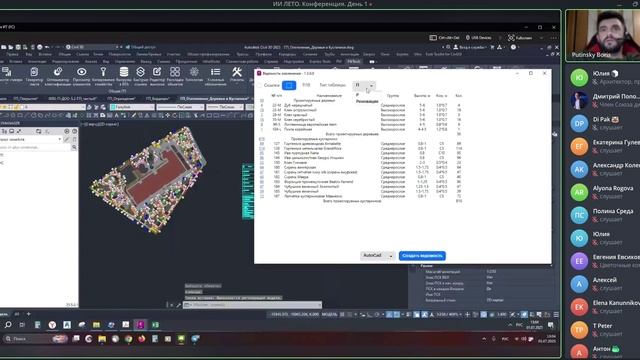Select Putinsky Boris video thumbnail
Image resolution: width=640 pixels, height=360 pixels.
[x=603, y=36]
